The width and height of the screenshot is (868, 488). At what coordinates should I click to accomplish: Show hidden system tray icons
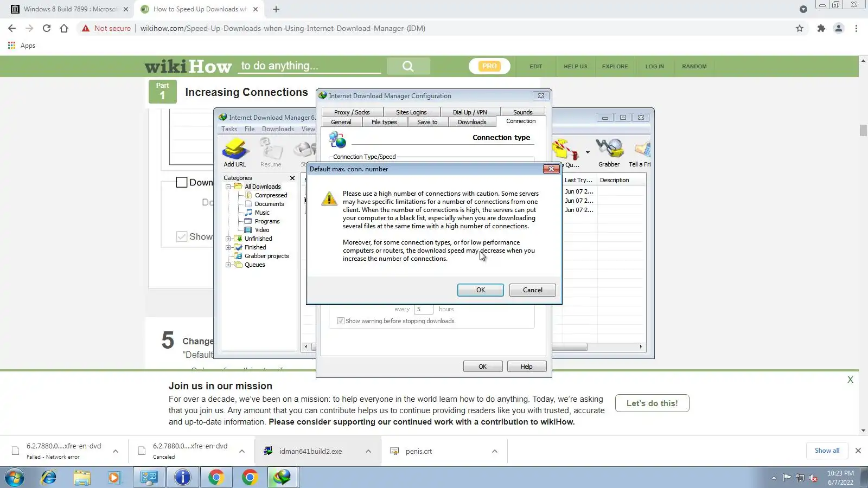point(774,478)
